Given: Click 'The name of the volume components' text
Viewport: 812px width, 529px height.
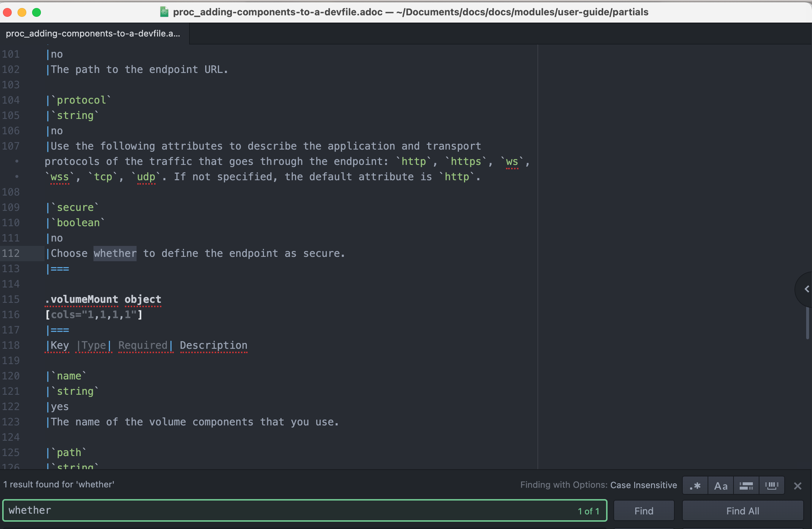Looking at the screenshot, I should pos(152,422).
